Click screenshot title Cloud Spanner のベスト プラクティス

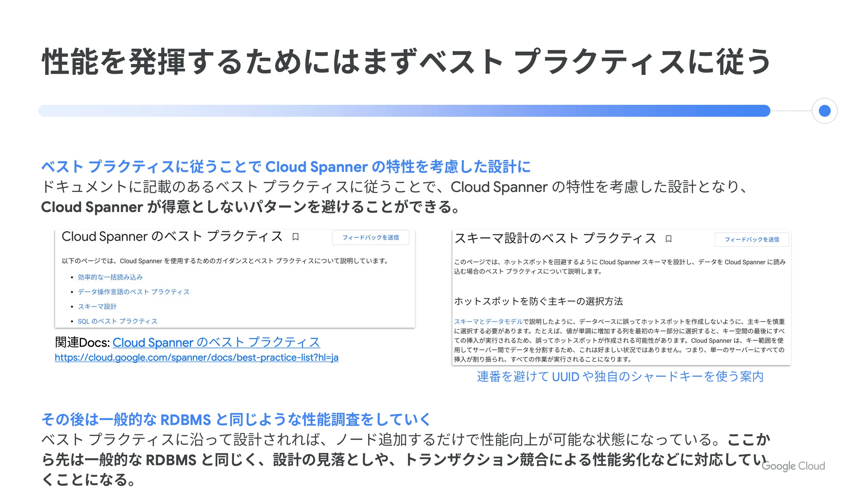coord(172,236)
